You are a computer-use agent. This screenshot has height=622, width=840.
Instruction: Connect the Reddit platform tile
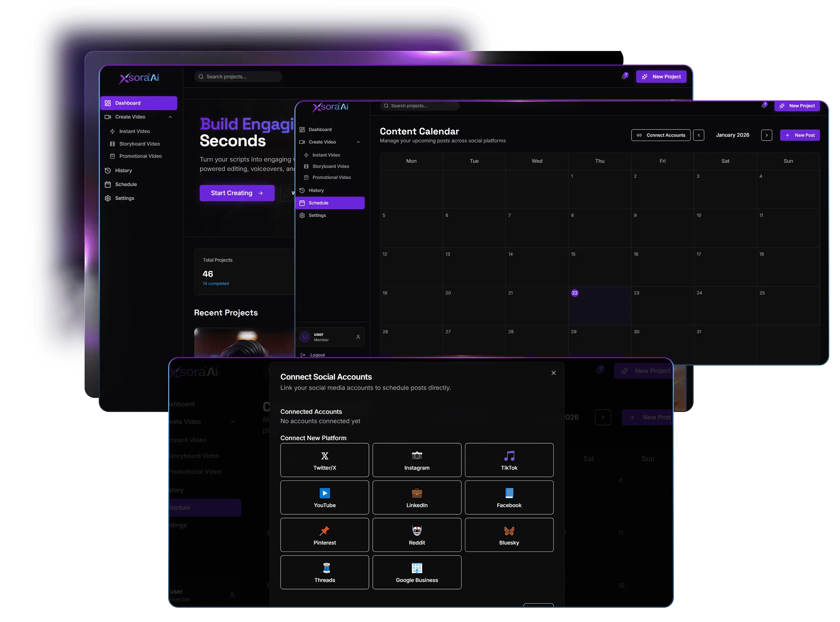pos(417,535)
